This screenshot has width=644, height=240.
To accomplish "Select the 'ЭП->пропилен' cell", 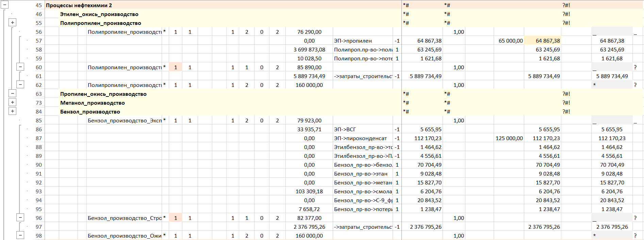I will click(362, 41).
